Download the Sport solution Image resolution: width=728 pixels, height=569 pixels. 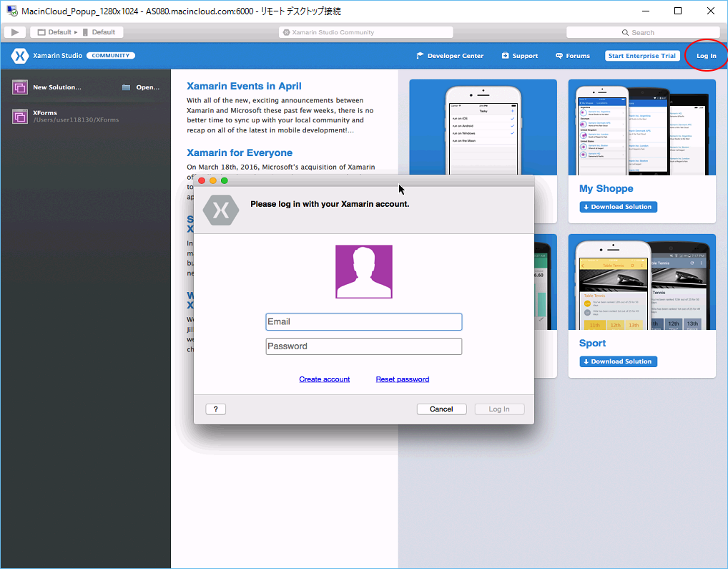point(618,361)
